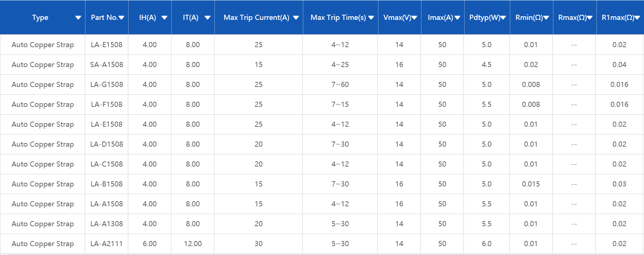The height and width of the screenshot is (255, 644).
Task: Select the LA-D1508 part number cell
Action: [106, 144]
